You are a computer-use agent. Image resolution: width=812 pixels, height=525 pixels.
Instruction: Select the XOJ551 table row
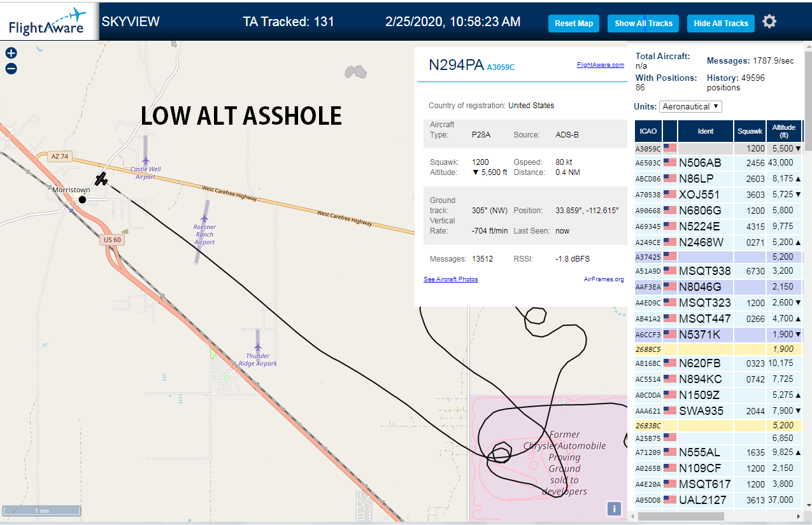point(718,194)
